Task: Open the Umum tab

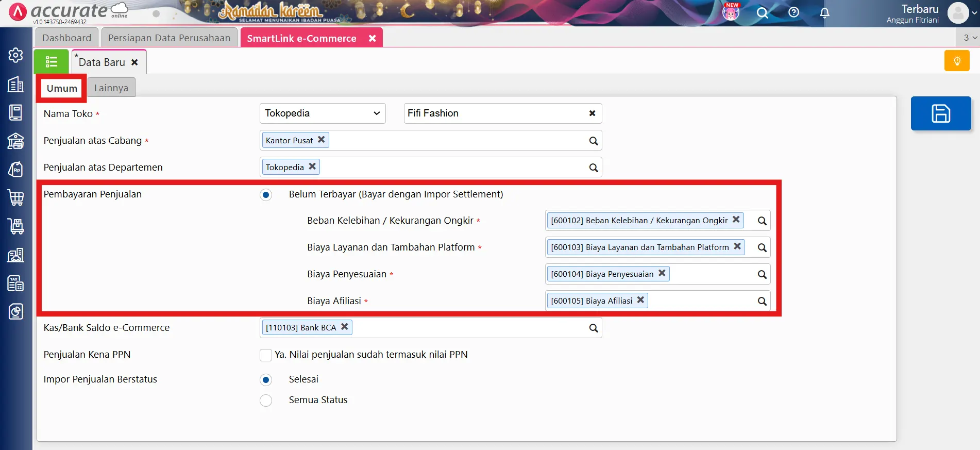Action: [62, 88]
